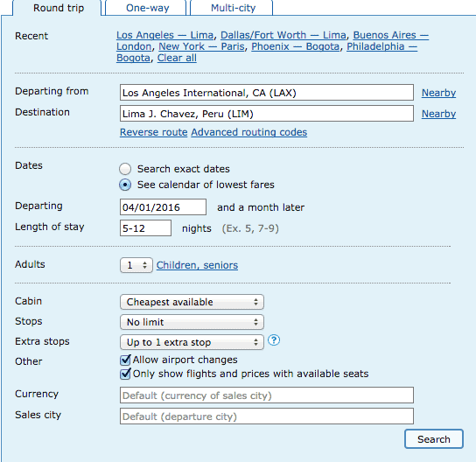Image resolution: width=476 pixels, height=462 pixels.
Task: Click Children, seniors link
Action: (197, 265)
